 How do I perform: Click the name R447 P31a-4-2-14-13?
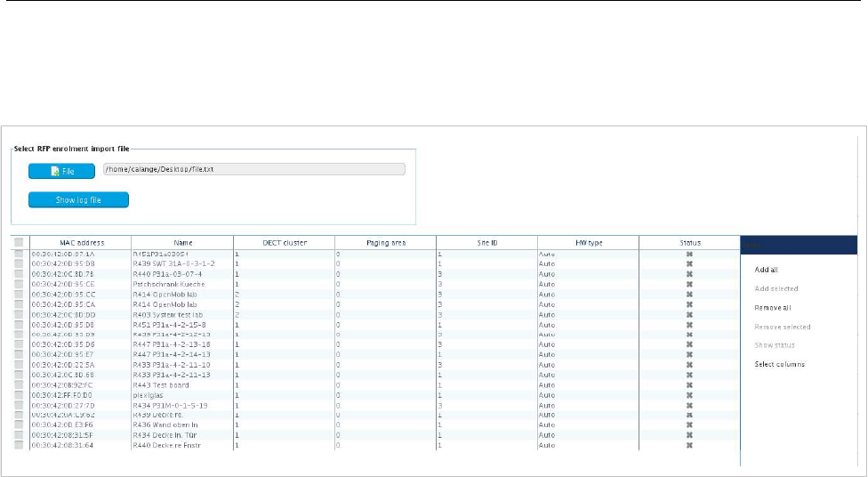(172, 354)
